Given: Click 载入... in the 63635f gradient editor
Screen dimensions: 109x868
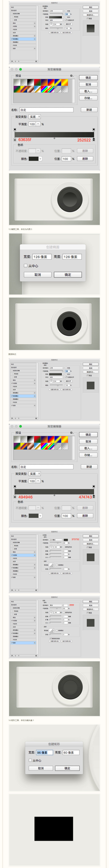Looking at the screenshot, I should [x=88, y=91].
